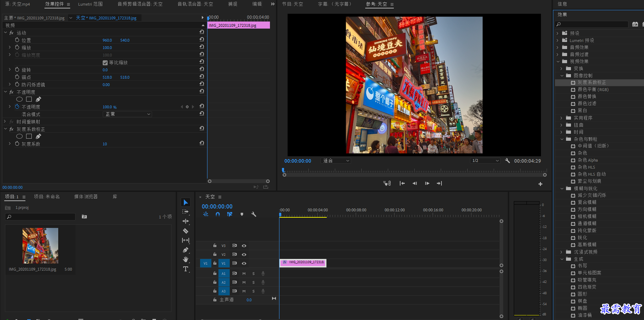The image size is (644, 320).
Task: Apply 高斯模糊 effect item
Action: (x=587, y=244)
